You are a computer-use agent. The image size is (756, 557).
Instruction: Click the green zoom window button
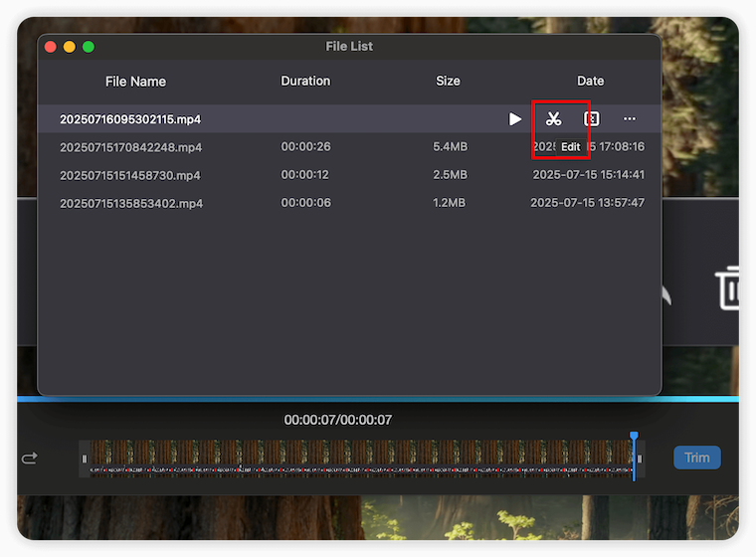coord(89,47)
